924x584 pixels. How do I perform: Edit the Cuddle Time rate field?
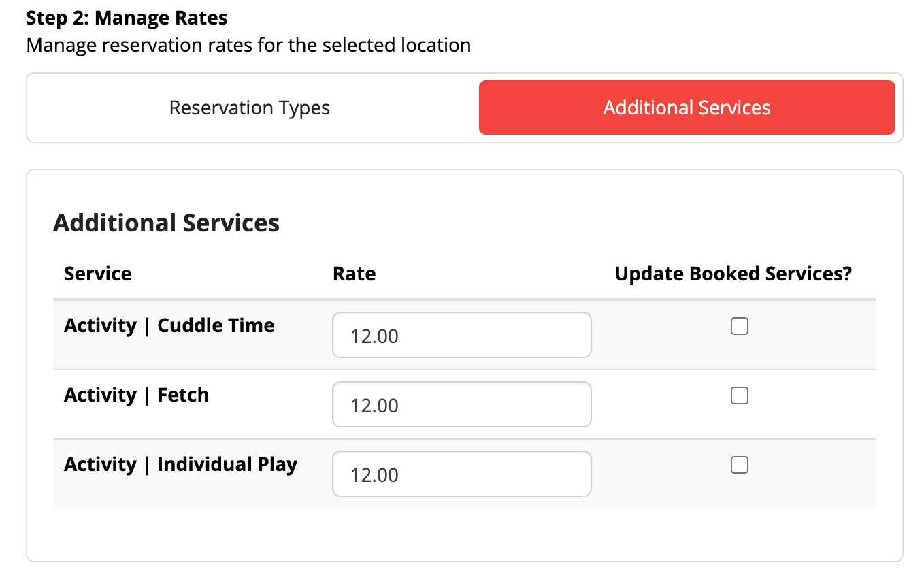tap(462, 335)
